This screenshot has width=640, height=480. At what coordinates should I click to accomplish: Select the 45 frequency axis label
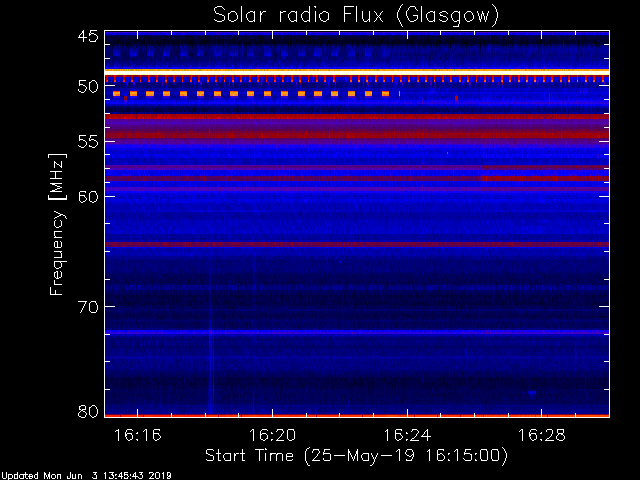(88, 36)
